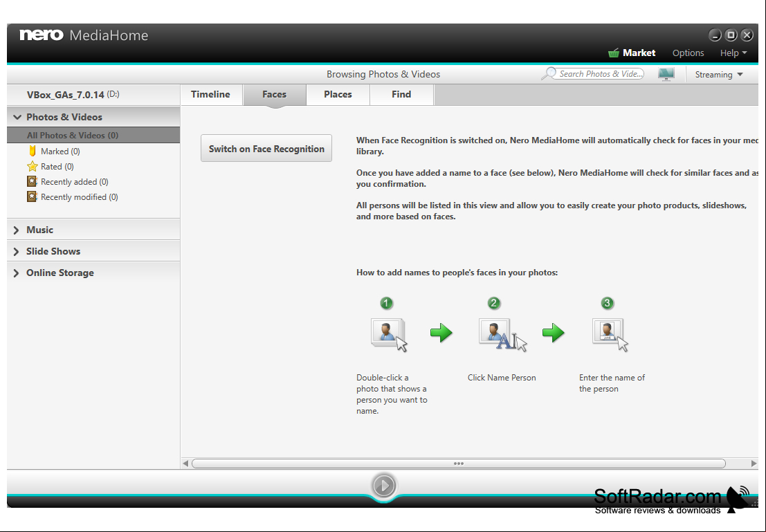This screenshot has height=532, width=766.
Task: Expand the Online Storage section
Action: coord(16,273)
